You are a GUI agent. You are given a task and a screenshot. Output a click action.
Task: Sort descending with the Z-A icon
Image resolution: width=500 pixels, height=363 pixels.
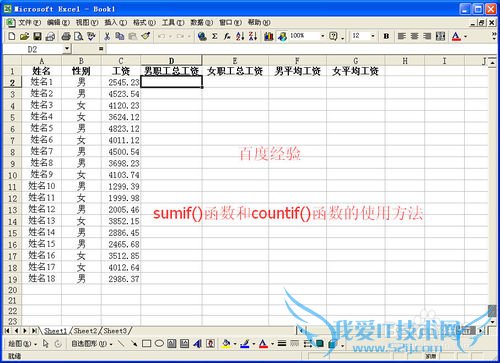pos(253,36)
